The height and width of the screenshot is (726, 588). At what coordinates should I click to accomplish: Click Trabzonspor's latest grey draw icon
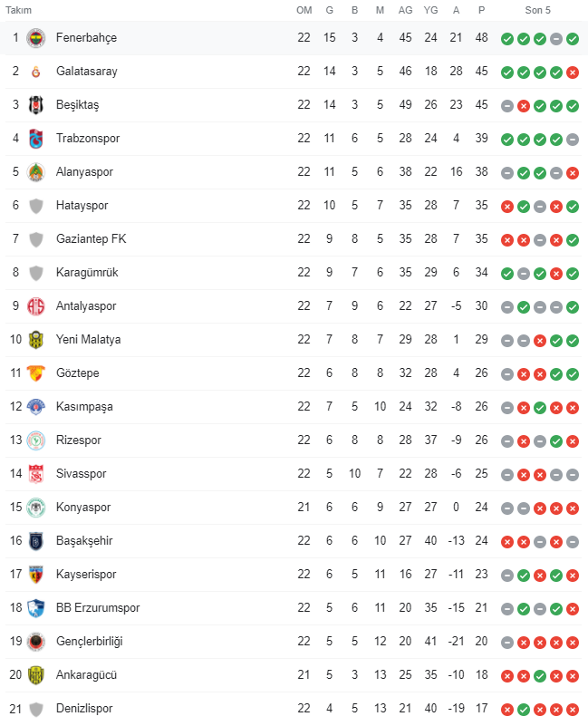pyautogui.click(x=573, y=140)
